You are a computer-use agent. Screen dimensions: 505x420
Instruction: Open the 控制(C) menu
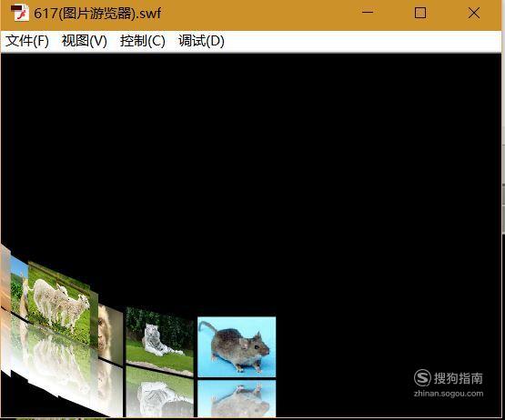tap(142, 41)
